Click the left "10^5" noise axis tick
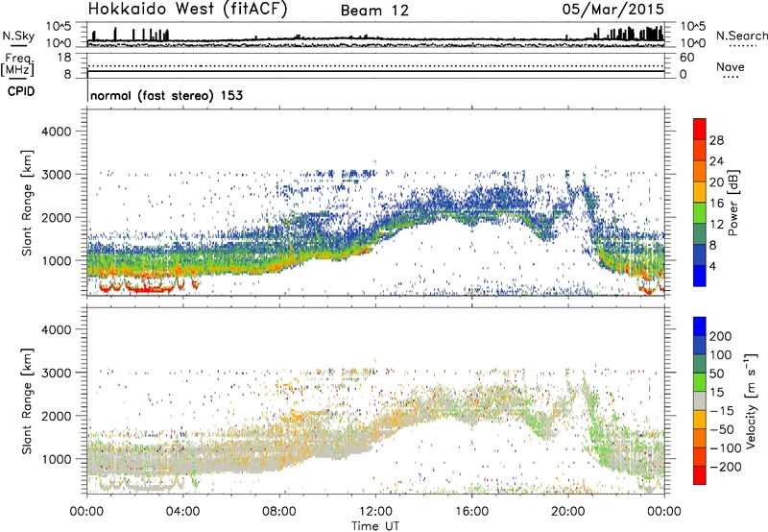768x532 pixels. click(59, 26)
